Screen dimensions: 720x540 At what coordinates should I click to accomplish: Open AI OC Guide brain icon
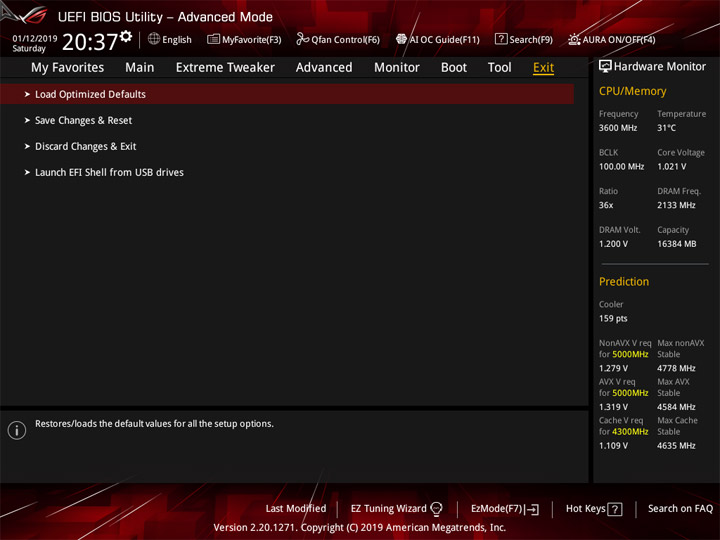[401, 39]
